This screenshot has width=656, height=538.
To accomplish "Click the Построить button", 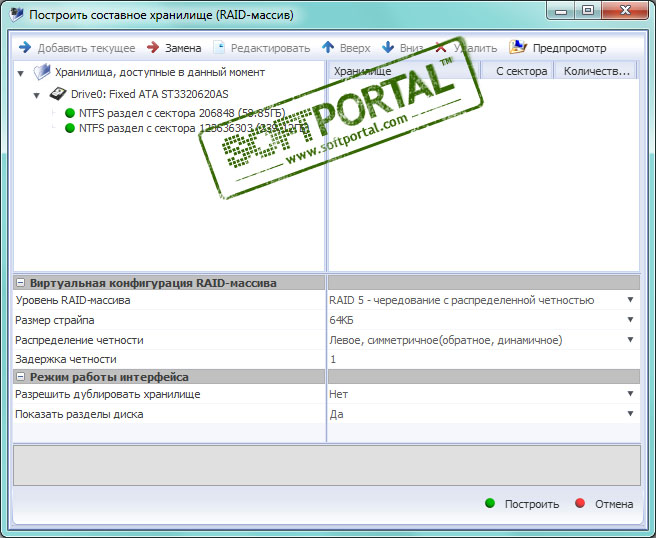I will (522, 504).
